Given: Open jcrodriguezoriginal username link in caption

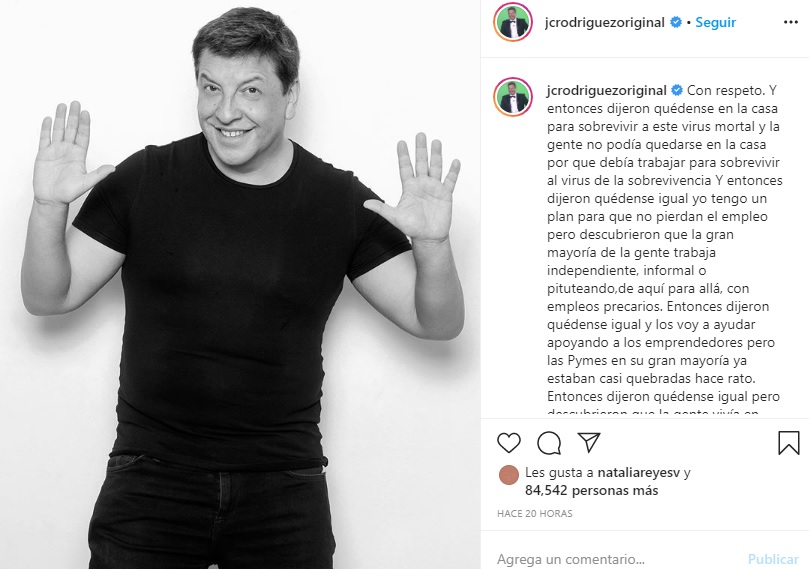Looking at the screenshot, I should pyautogui.click(x=607, y=90).
